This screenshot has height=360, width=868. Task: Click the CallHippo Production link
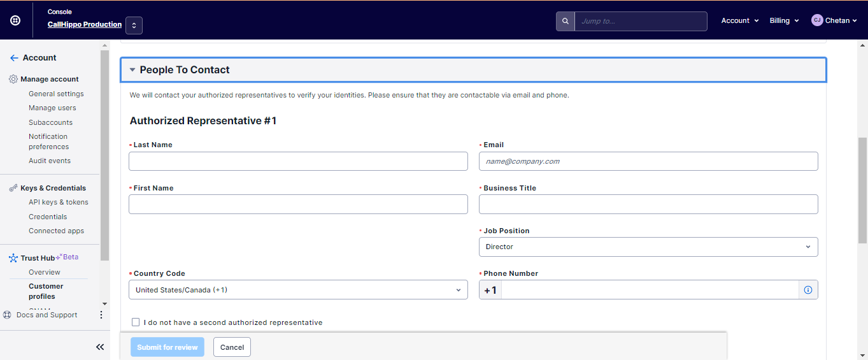[x=85, y=24]
